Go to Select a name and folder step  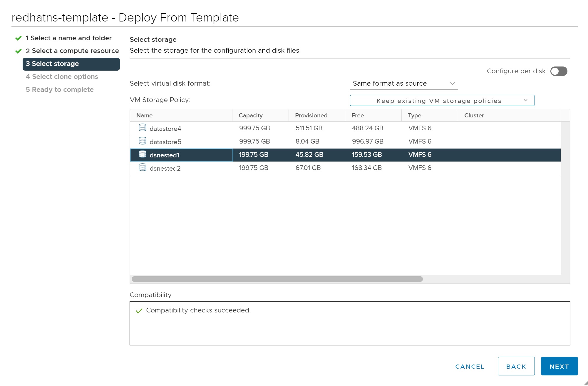pos(68,38)
